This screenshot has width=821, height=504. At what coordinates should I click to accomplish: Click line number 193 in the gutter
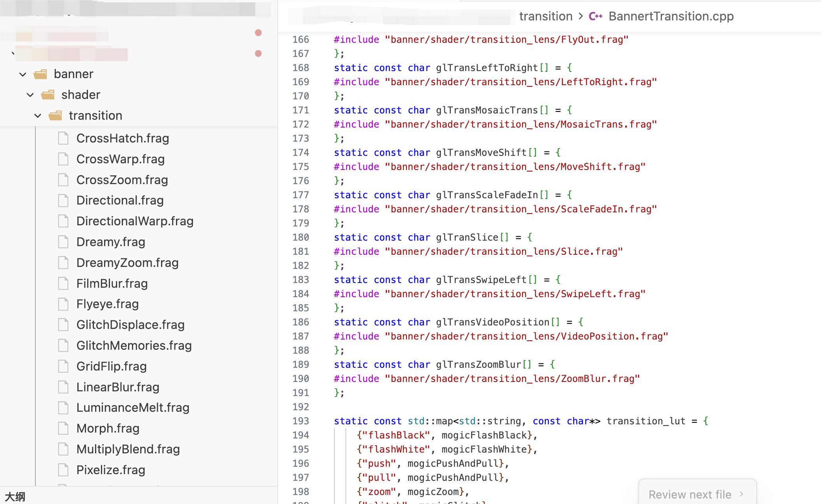tap(301, 421)
